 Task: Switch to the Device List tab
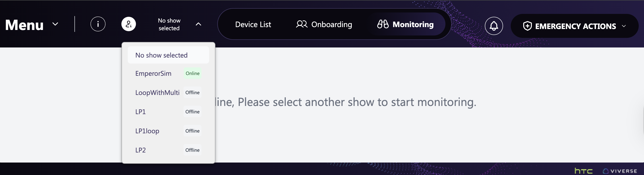click(253, 24)
